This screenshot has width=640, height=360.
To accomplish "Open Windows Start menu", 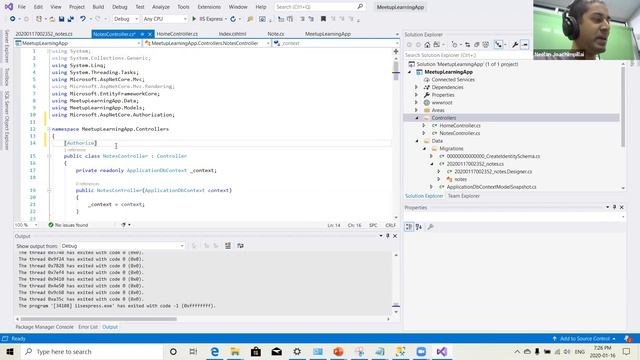I will (x=10, y=351).
